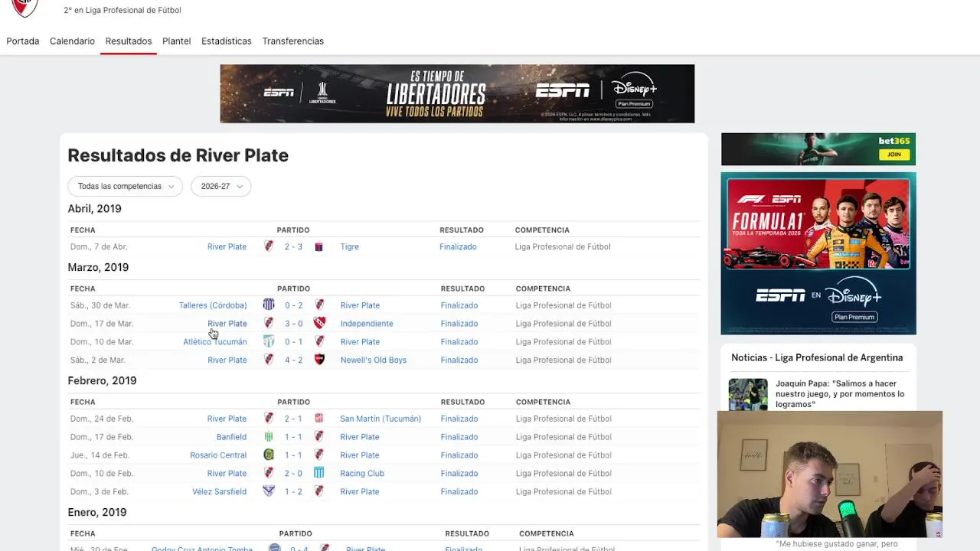Open the Atlético Tucumán team link
Image resolution: width=980 pixels, height=551 pixels.
tap(215, 341)
